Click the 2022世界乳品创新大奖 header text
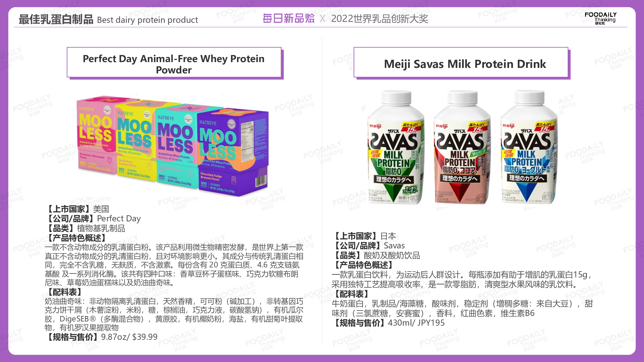Screen dimensions: 644x362 tap(380, 19)
